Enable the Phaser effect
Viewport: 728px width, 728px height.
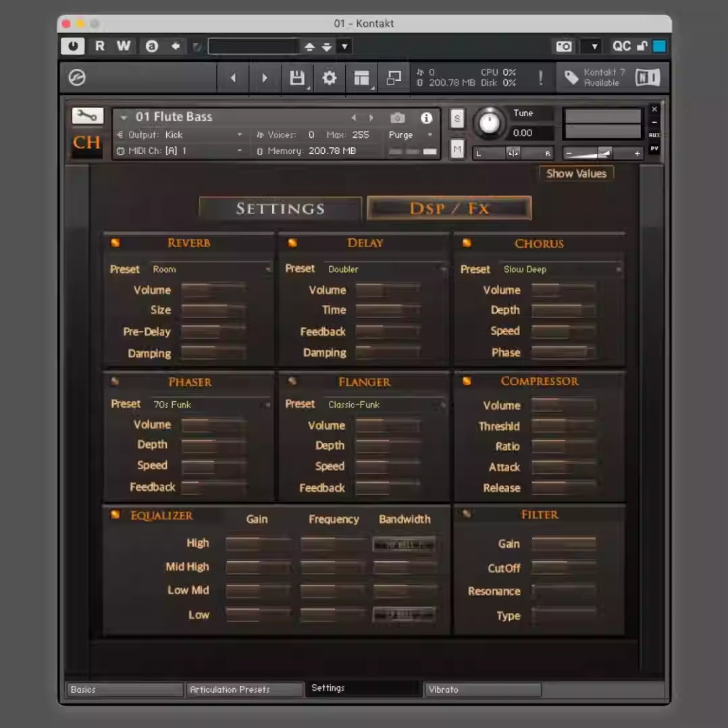[115, 382]
